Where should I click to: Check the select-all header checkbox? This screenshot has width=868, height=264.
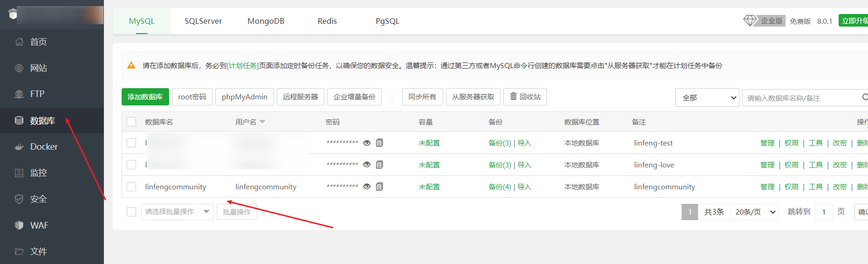(131, 122)
